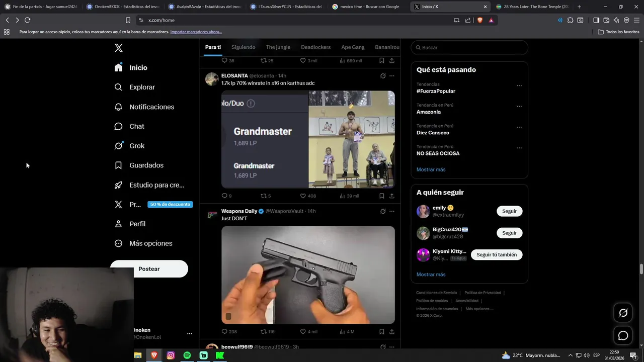The width and height of the screenshot is (644, 362).
Task: View ELOSANTA post analytics 39 mil
Action: click(x=349, y=196)
